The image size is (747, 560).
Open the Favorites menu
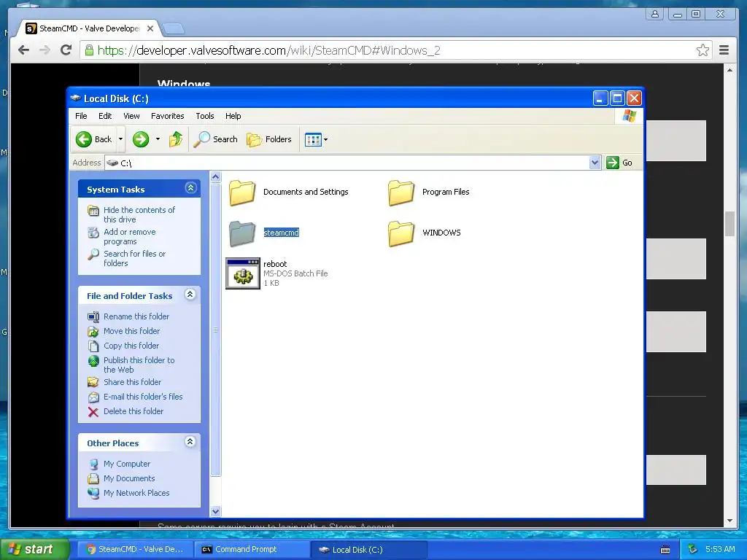pos(167,116)
